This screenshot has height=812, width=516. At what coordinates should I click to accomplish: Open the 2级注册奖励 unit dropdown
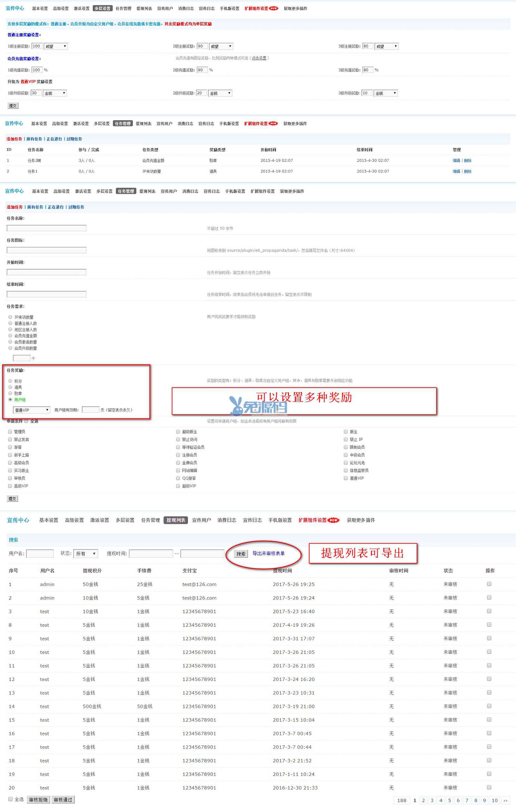click(x=221, y=46)
